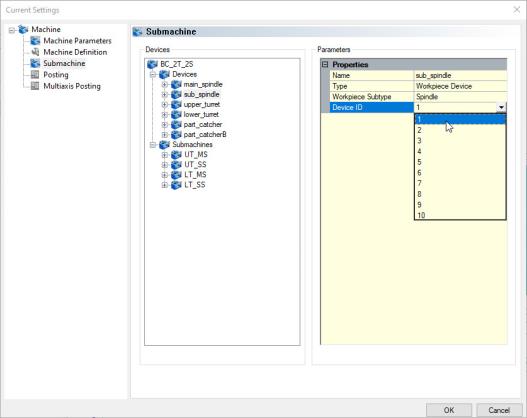
Task: Choose 10 from the Device ID list
Action: 460,215
